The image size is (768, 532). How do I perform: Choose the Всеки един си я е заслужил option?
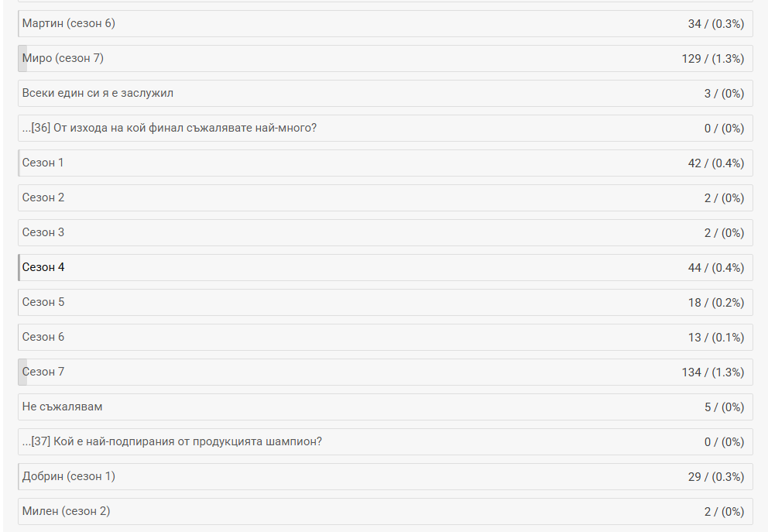click(98, 93)
